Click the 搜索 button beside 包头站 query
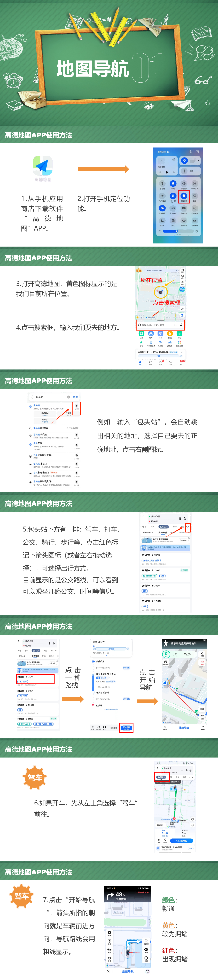The height and width of the screenshot is (980, 218). (76, 397)
